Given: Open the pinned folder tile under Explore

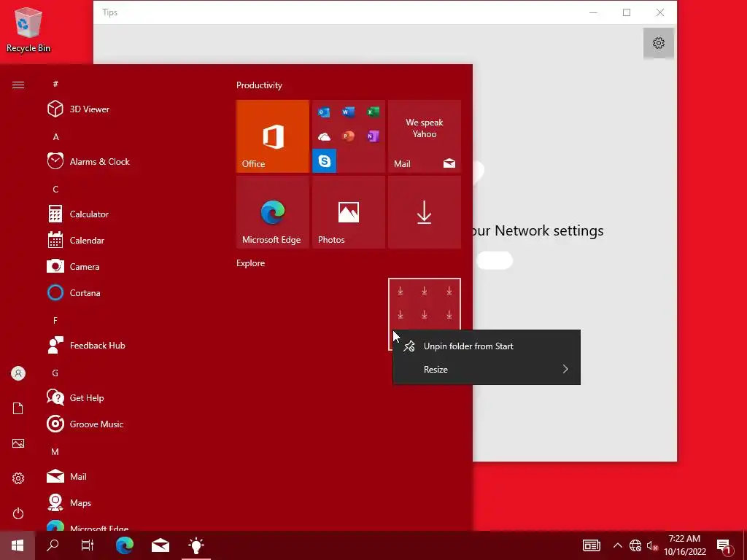Looking at the screenshot, I should [x=425, y=305].
